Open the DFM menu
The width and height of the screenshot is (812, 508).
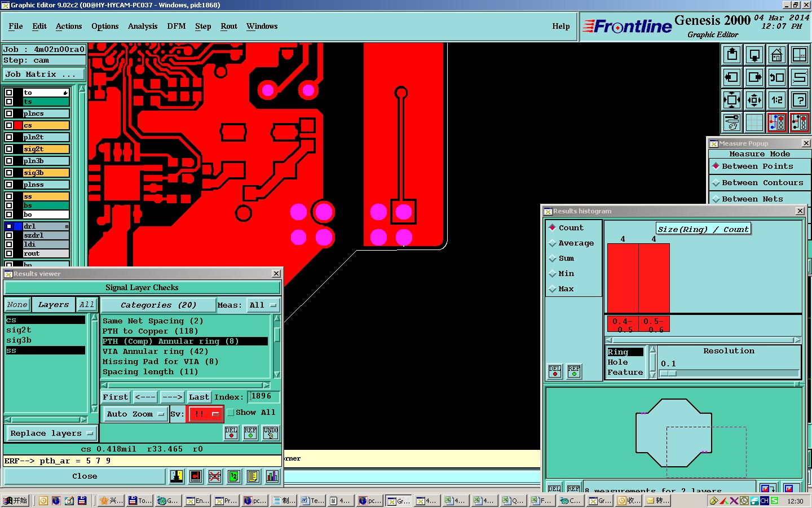[176, 27]
